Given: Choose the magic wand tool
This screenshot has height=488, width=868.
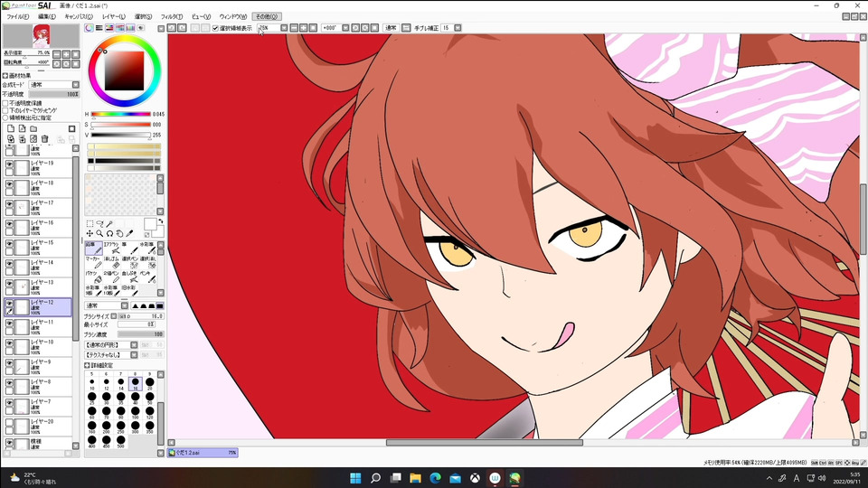Looking at the screenshot, I should (109, 224).
